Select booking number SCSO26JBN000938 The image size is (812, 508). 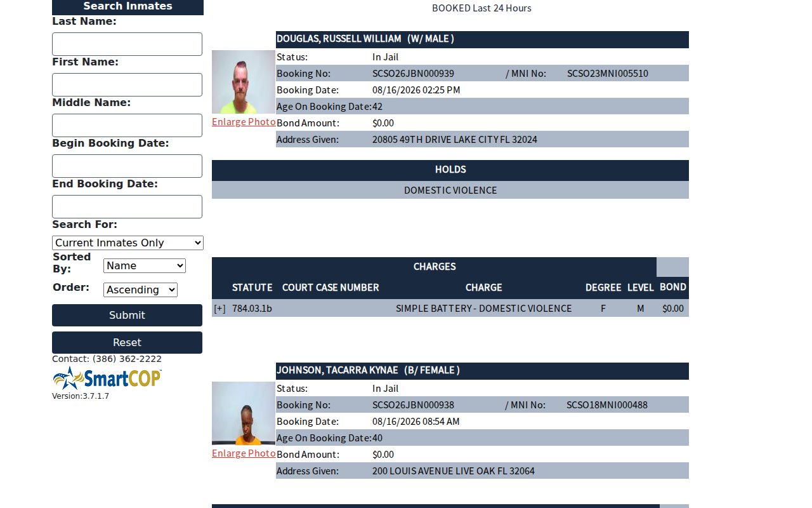tap(413, 405)
